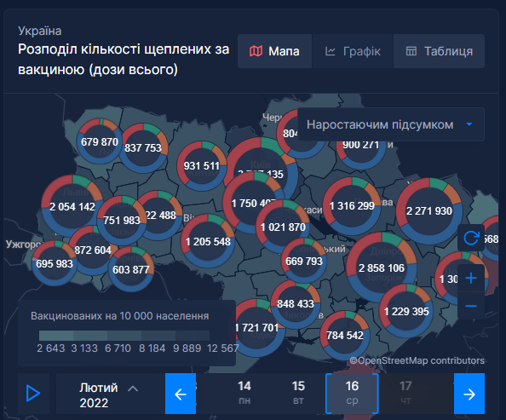This screenshot has width=506, height=420.
Task: Click the vaccination density legend color bar
Action: pyautogui.click(x=124, y=336)
